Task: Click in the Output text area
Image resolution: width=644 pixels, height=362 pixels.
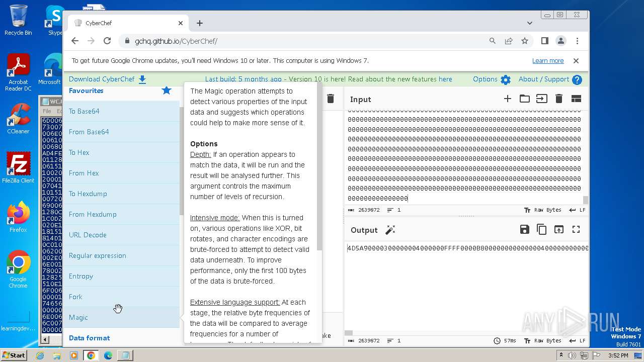Action: (467, 287)
